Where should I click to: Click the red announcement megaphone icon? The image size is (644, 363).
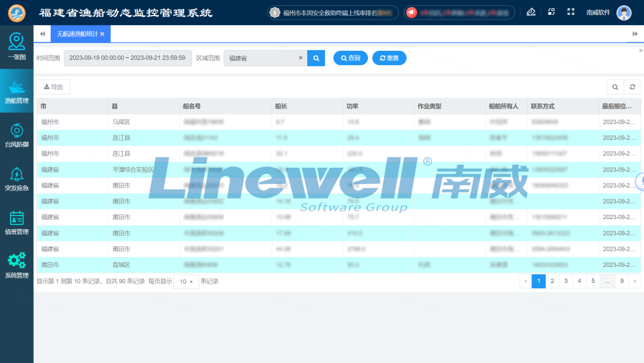click(411, 13)
